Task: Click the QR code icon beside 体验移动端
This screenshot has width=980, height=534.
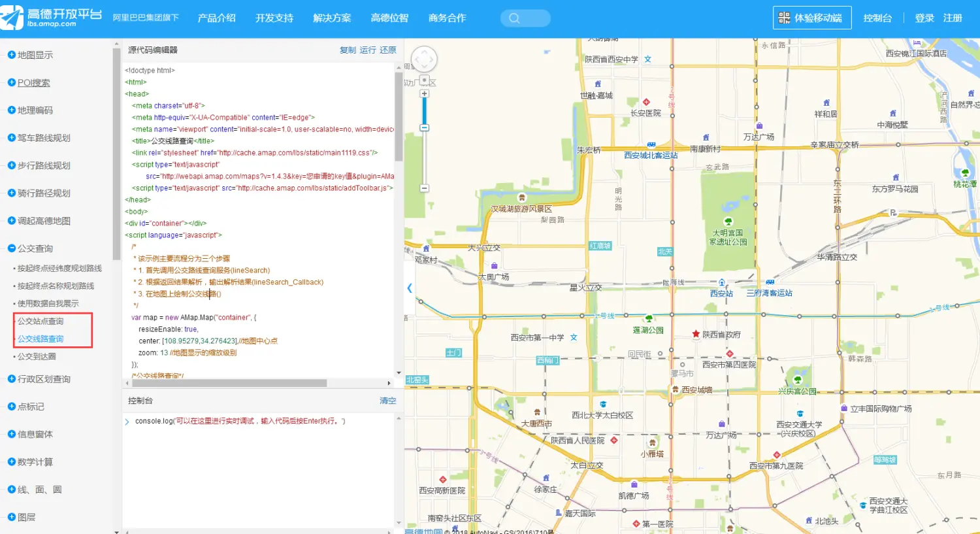Action: [785, 18]
